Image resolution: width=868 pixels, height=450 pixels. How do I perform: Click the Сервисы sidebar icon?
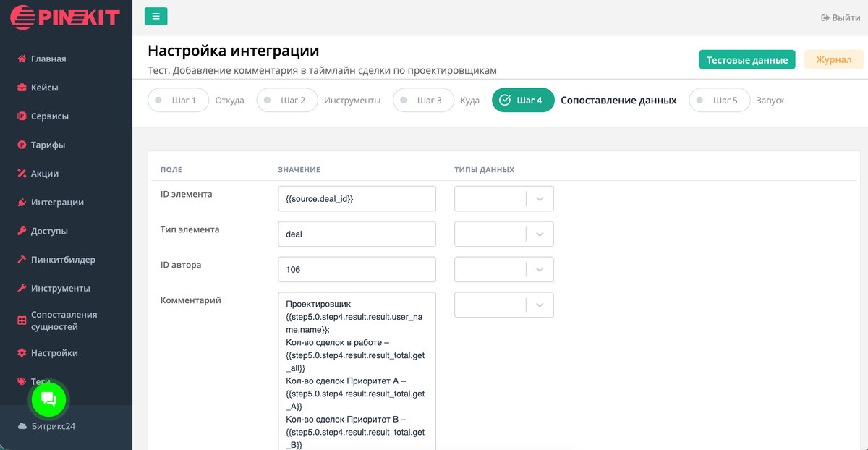tap(22, 116)
